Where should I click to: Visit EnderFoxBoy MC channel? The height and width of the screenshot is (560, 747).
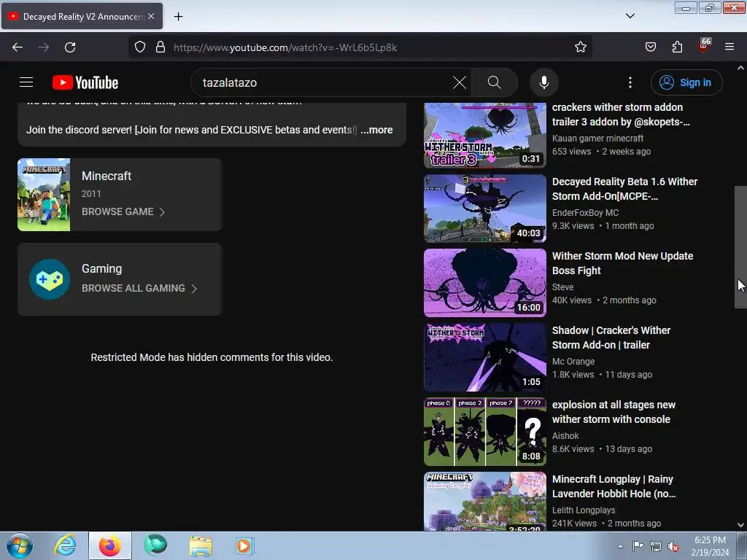(585, 213)
